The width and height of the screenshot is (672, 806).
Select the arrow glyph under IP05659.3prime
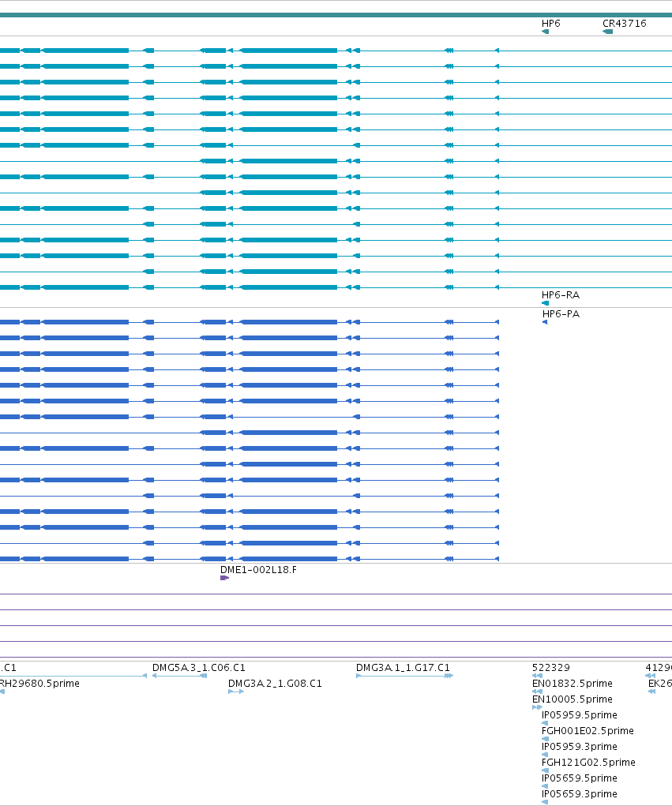[x=545, y=802]
